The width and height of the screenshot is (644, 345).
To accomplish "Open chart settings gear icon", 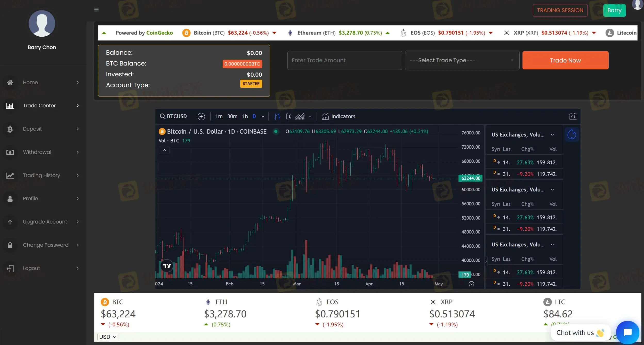I will click(471, 284).
